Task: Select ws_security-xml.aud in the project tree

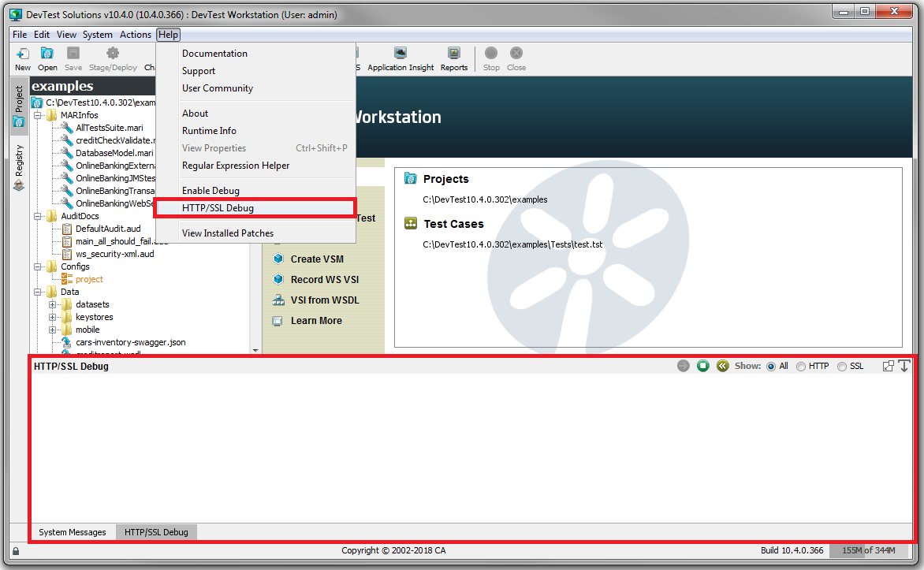Action: [x=115, y=253]
